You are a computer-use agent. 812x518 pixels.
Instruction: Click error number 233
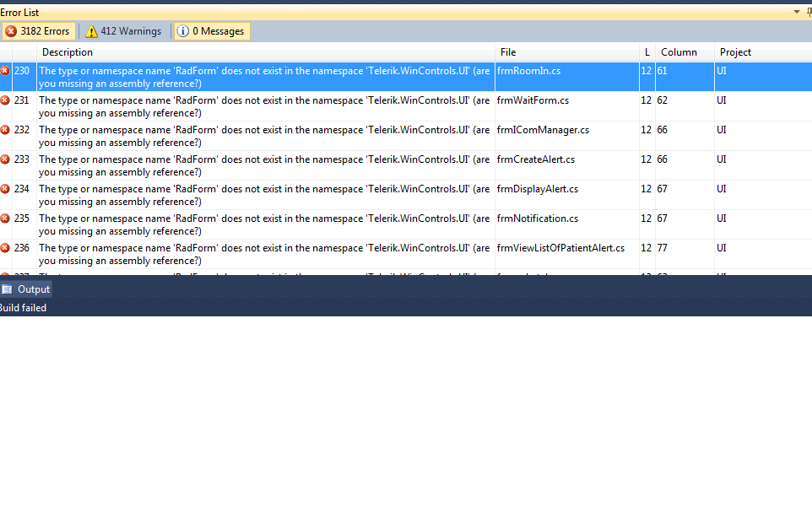pyautogui.click(x=22, y=159)
